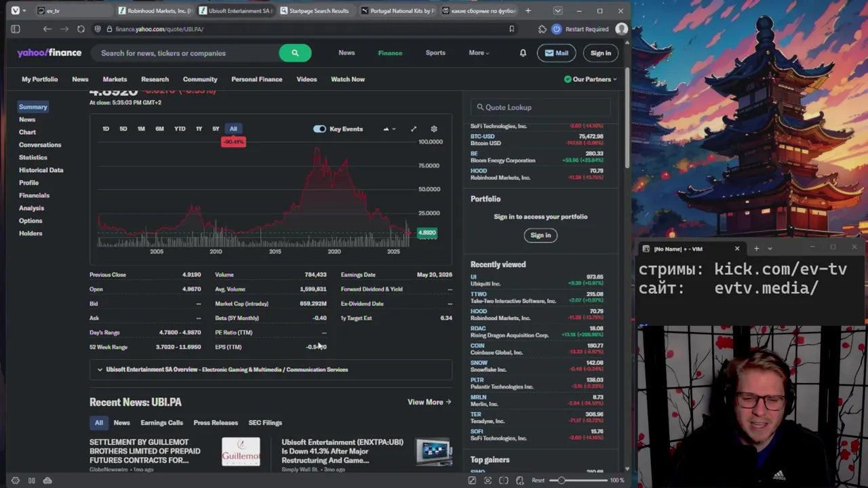Click the browser forward arrow
The height and width of the screenshot is (488, 868).
[x=64, y=29]
